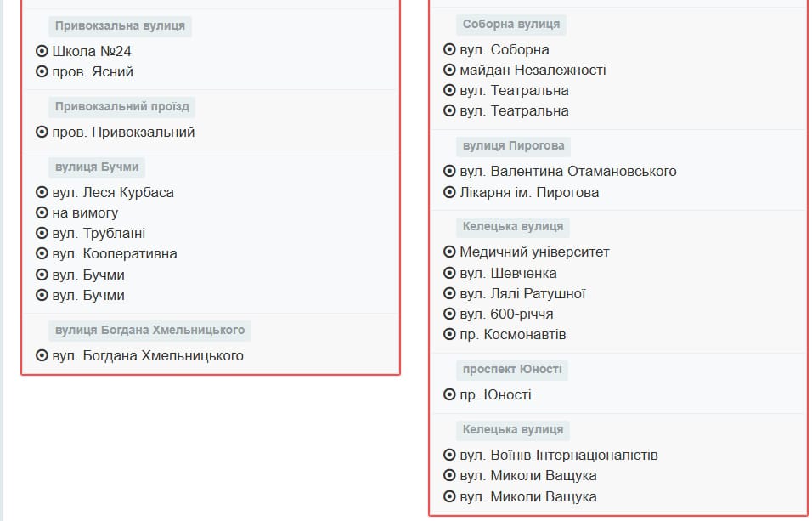The width and height of the screenshot is (812, 521).
Task: Click the icon next to вул. Воїнів-Інтернаціоналістів
Action: (448, 455)
